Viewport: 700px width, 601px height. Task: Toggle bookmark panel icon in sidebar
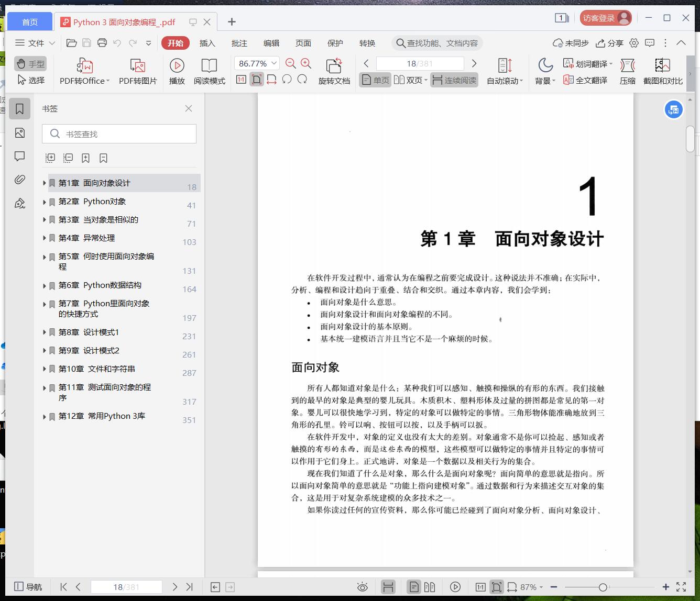(x=20, y=109)
